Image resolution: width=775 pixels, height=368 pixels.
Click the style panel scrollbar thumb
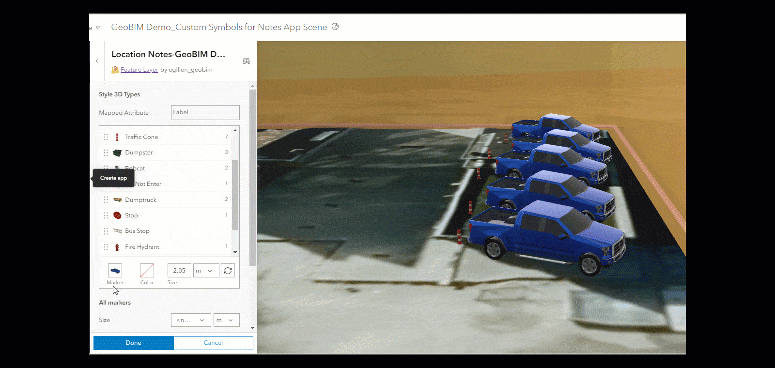click(x=253, y=178)
